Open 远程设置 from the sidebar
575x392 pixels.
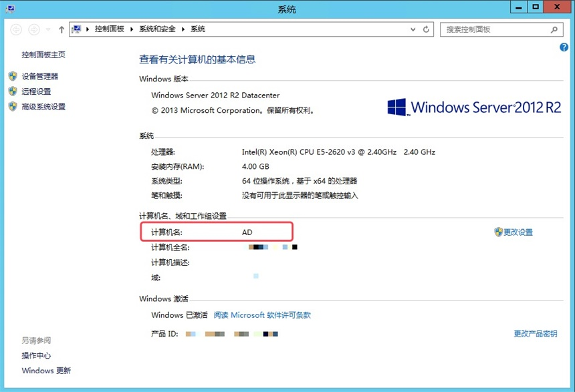point(36,91)
